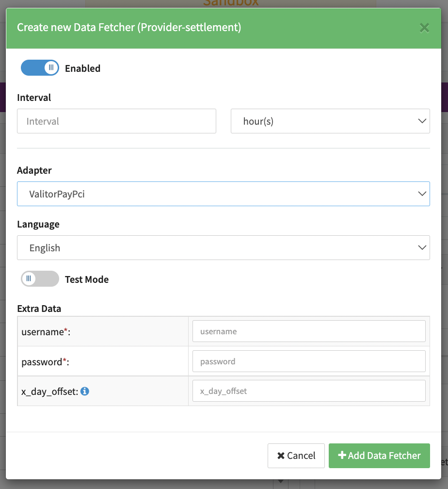448x489 pixels.
Task: Toggle the Enabled switch off
Action: tap(40, 68)
